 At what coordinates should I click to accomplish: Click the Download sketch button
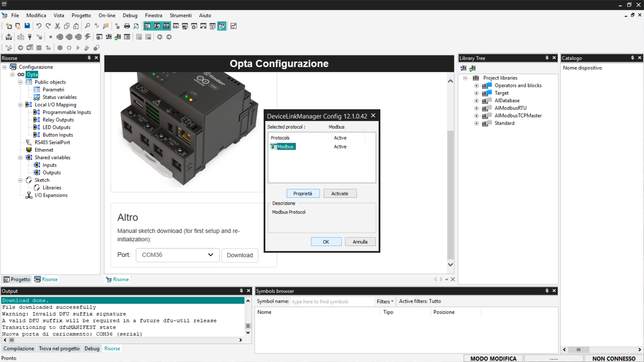tap(239, 255)
